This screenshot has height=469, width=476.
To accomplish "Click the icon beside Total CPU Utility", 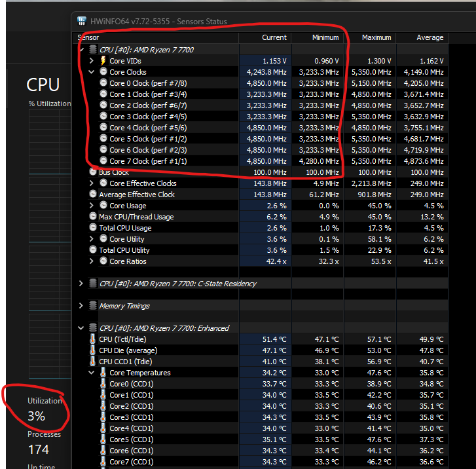I will (93, 250).
